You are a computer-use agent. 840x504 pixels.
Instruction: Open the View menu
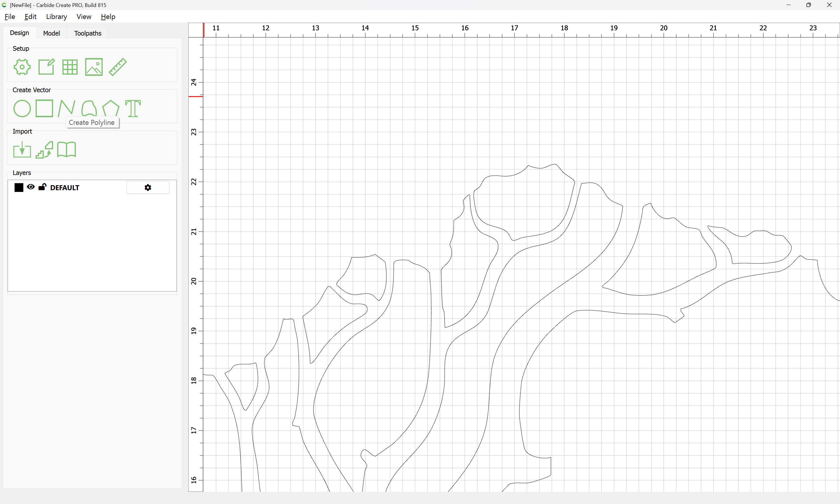click(x=84, y=17)
